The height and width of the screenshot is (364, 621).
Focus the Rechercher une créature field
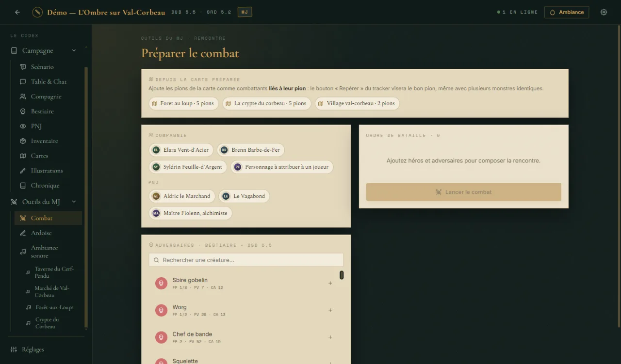click(246, 260)
